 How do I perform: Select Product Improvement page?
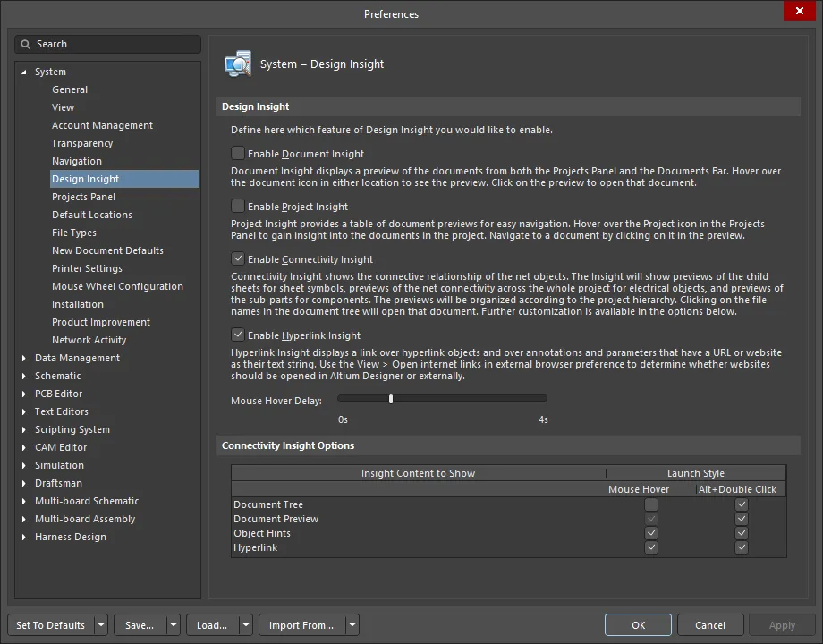101,322
